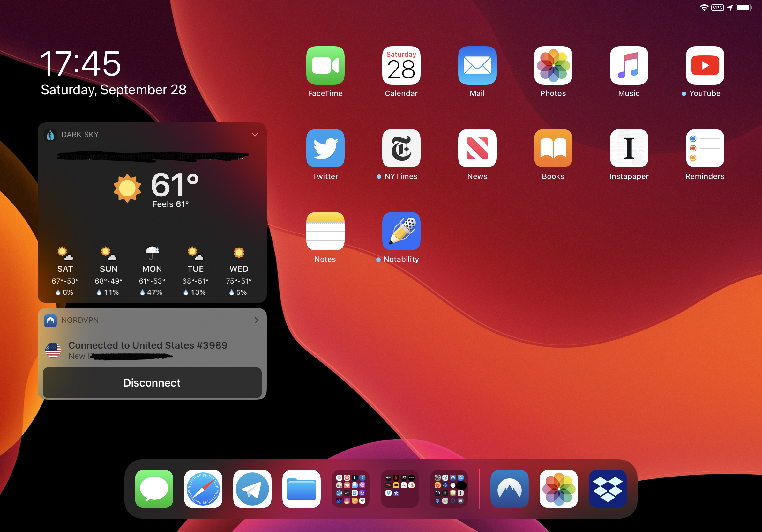Open the Calendar app showing Saturday 28

tap(401, 65)
